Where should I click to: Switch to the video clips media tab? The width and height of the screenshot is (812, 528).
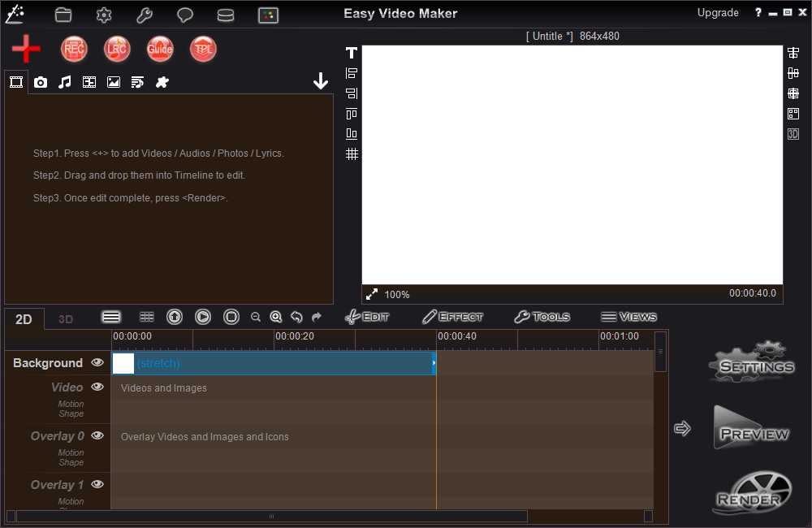16,82
